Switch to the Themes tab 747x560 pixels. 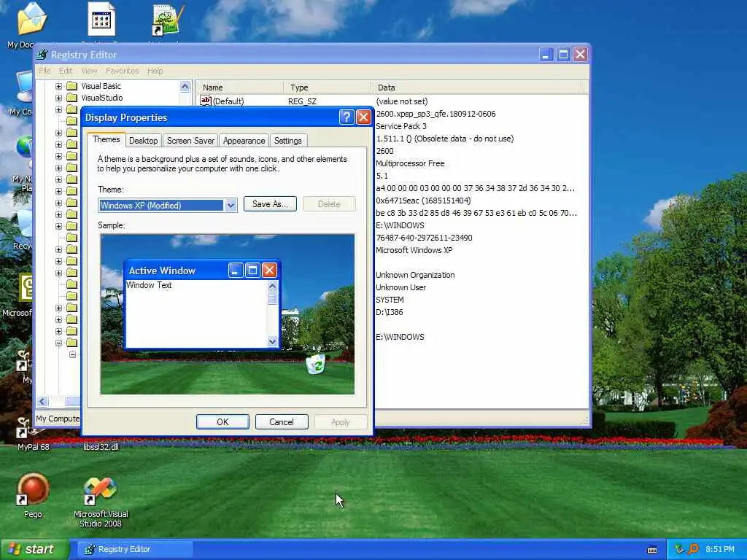click(x=107, y=139)
